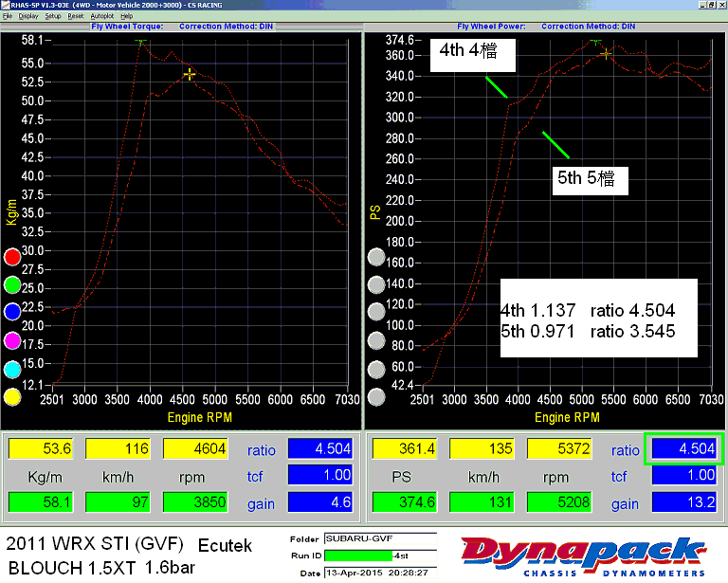Screen dimensions: 728x583
Task: Open the Reset menu
Action: click(75, 16)
